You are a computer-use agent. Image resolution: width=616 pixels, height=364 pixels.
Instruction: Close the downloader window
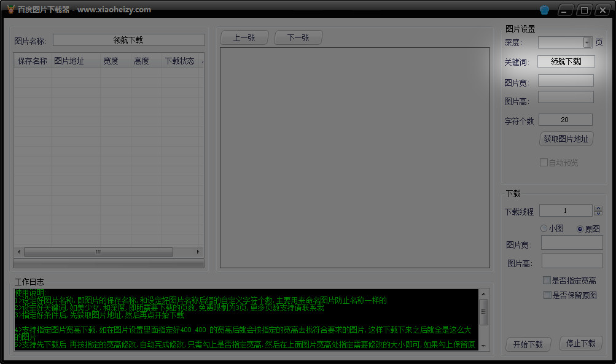[602, 10]
